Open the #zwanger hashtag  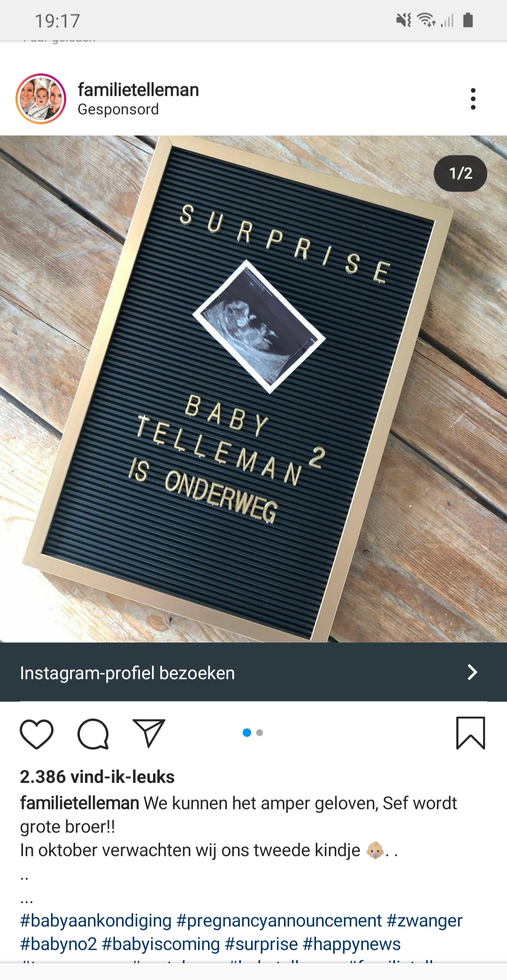coord(425,921)
